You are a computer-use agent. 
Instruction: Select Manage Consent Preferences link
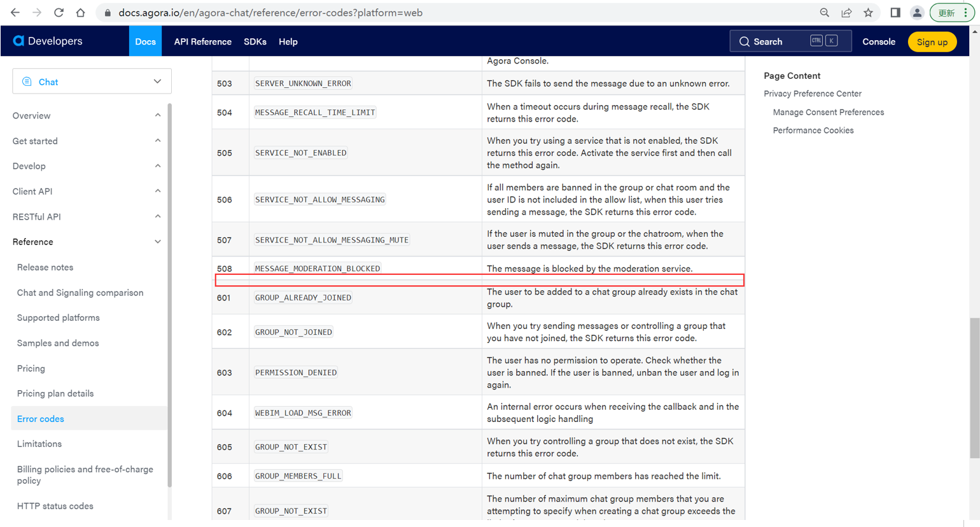pos(829,112)
